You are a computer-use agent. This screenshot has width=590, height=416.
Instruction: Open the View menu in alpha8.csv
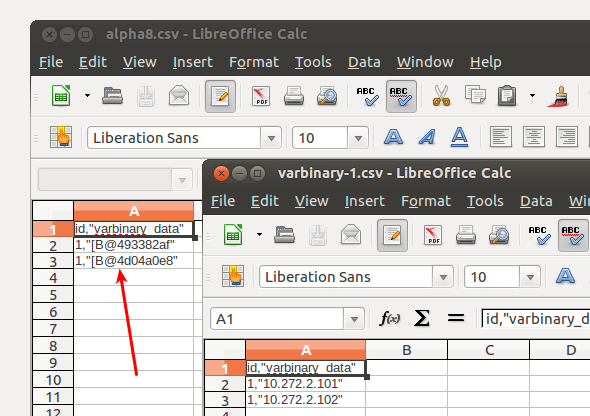tap(140, 62)
